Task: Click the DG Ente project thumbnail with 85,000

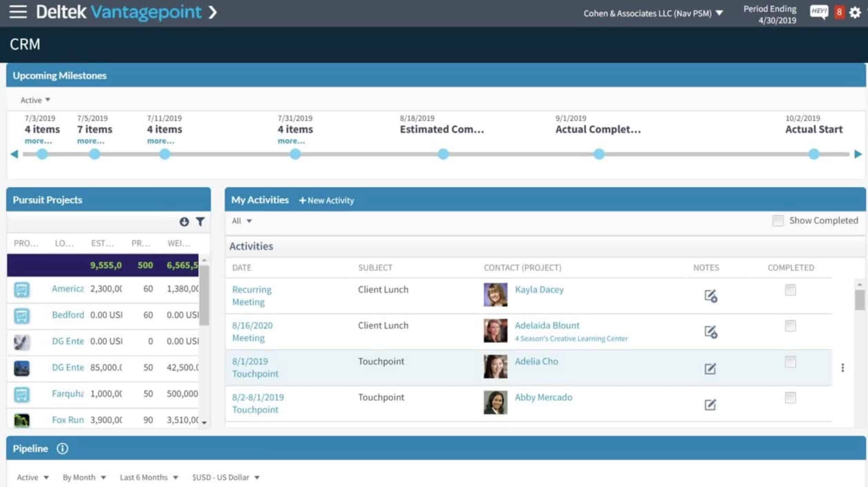Action: (x=22, y=368)
